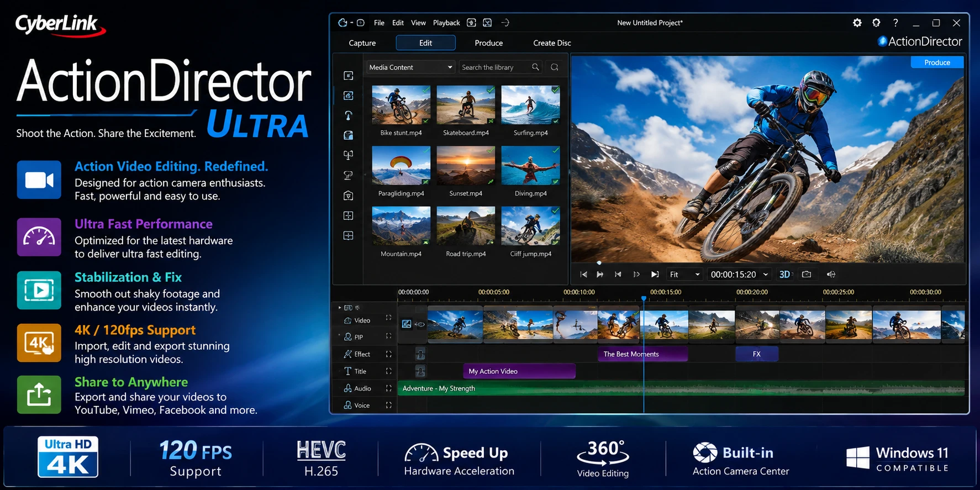The image size is (980, 490).
Task: Open the 00:00:15:20 timecode dropdown arrow
Action: pos(766,275)
